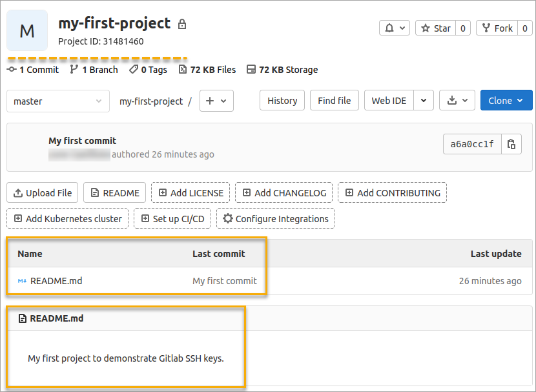Click the project avatar letter M
Viewport: 536px width, 392px height.
point(27,30)
